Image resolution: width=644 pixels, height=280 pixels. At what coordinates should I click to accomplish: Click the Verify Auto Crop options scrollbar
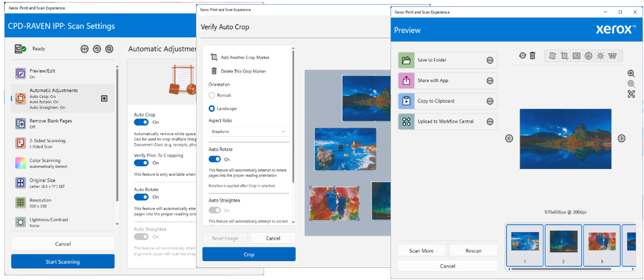pyautogui.click(x=293, y=117)
